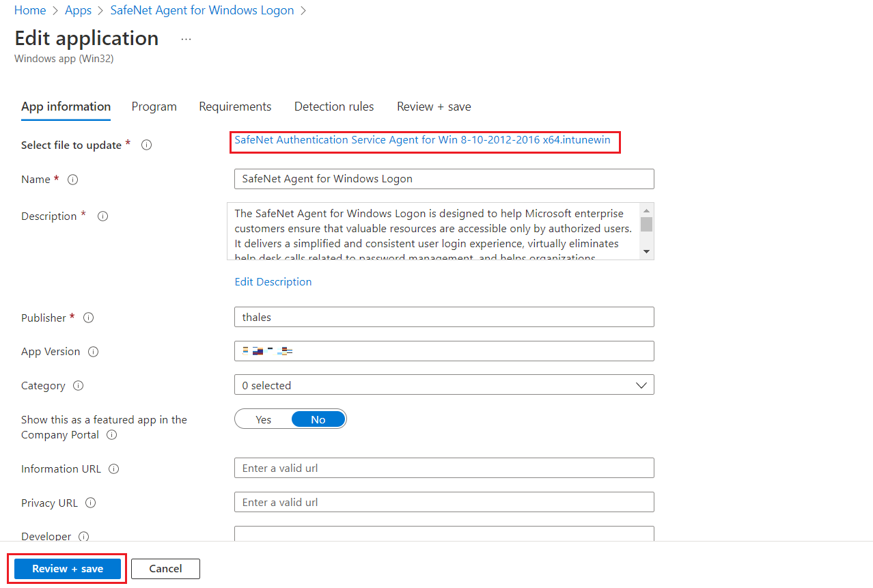Click info icon beside Description label
The height and width of the screenshot is (588, 873).
pos(103,216)
